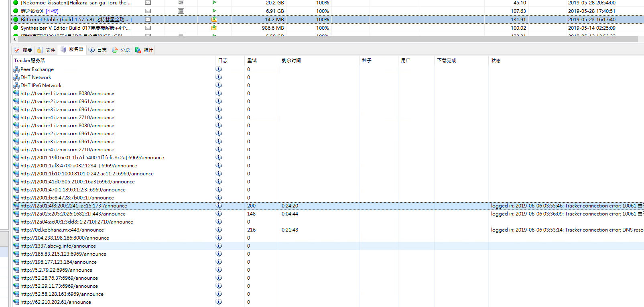
Task: Click the log info icon for Peer Exchange
Action: point(219,69)
